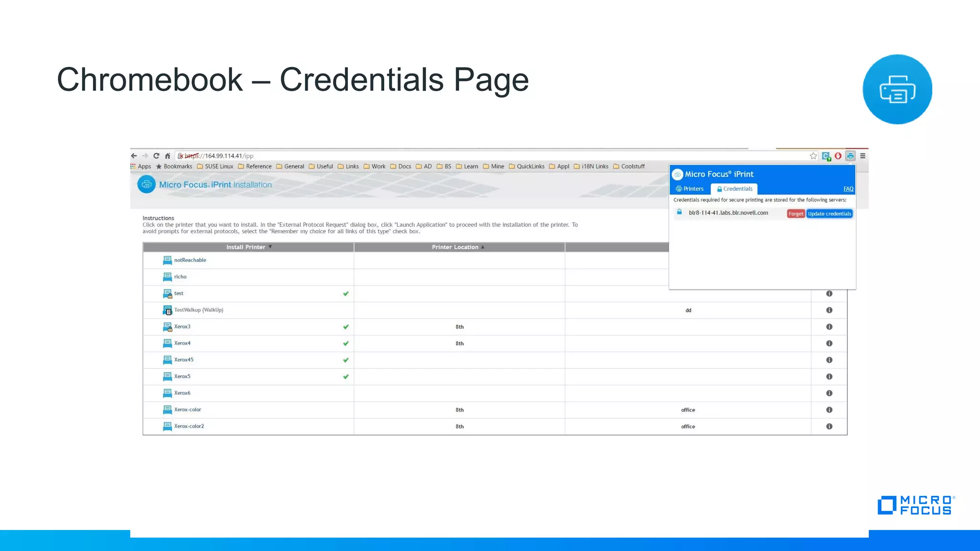Screen dimensions: 980x551
Task: Open the Coolstuff bookmarks folder
Action: point(629,166)
